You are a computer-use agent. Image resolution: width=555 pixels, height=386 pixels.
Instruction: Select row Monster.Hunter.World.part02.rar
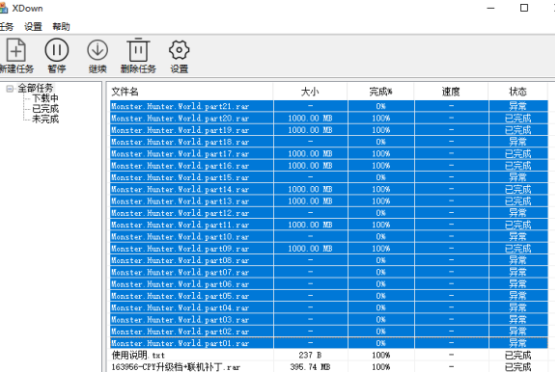tap(329, 332)
